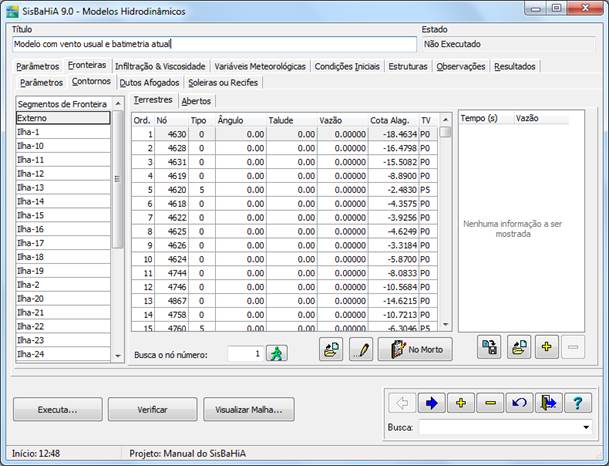This screenshot has height=466, width=609.
Task: Click the node table's scroll-up arrow
Action: coord(445,120)
